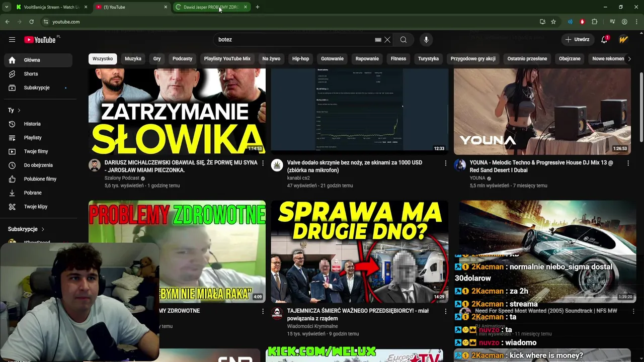Screen dimensions: 644x362
Task: Click the YouTube logo
Action: click(x=40, y=40)
